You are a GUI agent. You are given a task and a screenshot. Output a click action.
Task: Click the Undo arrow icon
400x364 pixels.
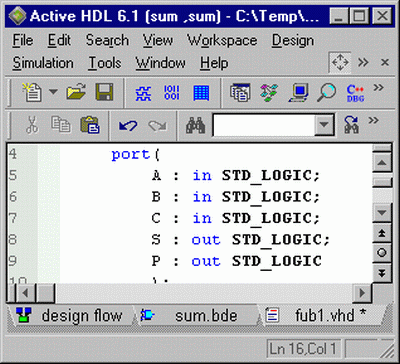tap(128, 126)
